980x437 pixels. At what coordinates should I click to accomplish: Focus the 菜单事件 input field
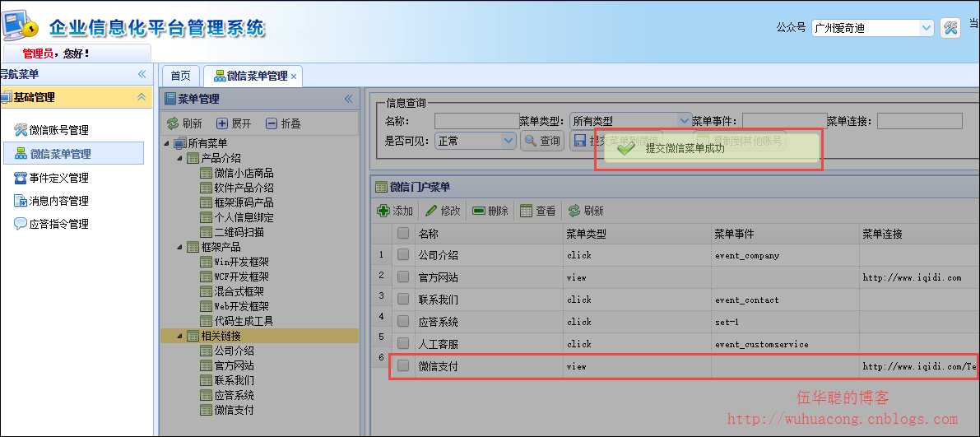tap(784, 121)
